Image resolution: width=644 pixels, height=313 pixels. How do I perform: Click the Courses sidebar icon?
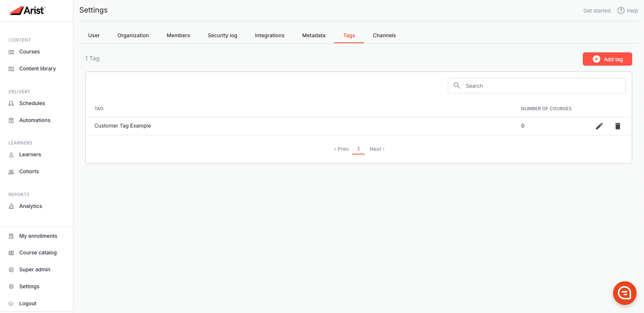tap(11, 52)
